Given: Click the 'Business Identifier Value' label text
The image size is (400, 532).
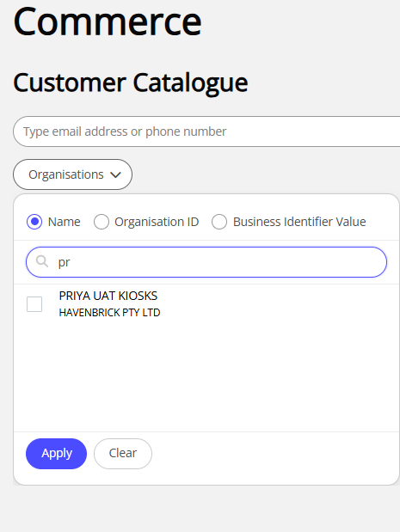Looking at the screenshot, I should (x=299, y=222).
